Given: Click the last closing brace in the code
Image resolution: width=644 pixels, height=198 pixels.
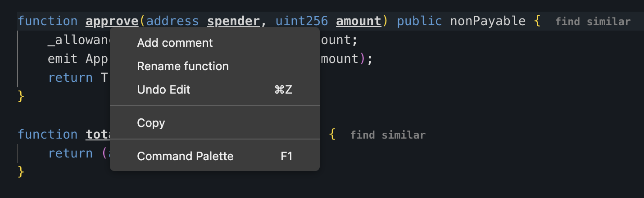Looking at the screenshot, I should (x=20, y=172).
